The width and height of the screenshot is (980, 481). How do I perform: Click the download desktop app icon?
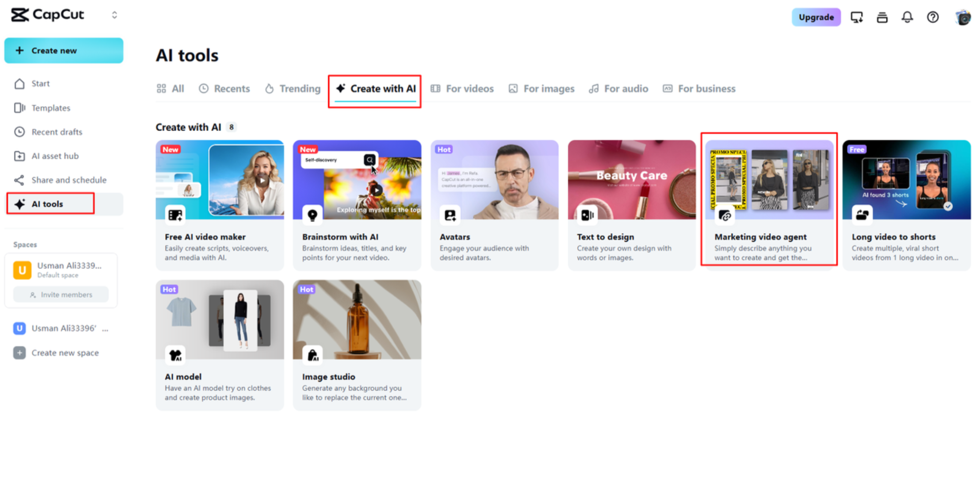[856, 17]
